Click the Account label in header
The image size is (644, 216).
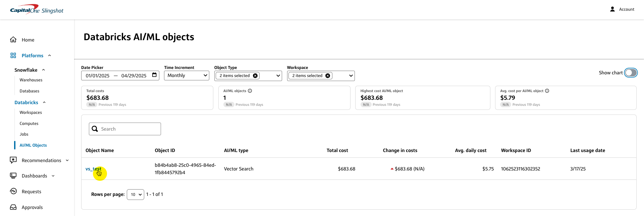pyautogui.click(x=627, y=9)
